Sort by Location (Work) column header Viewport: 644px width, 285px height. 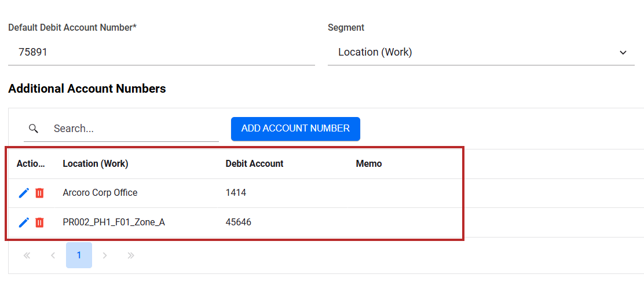tap(96, 164)
